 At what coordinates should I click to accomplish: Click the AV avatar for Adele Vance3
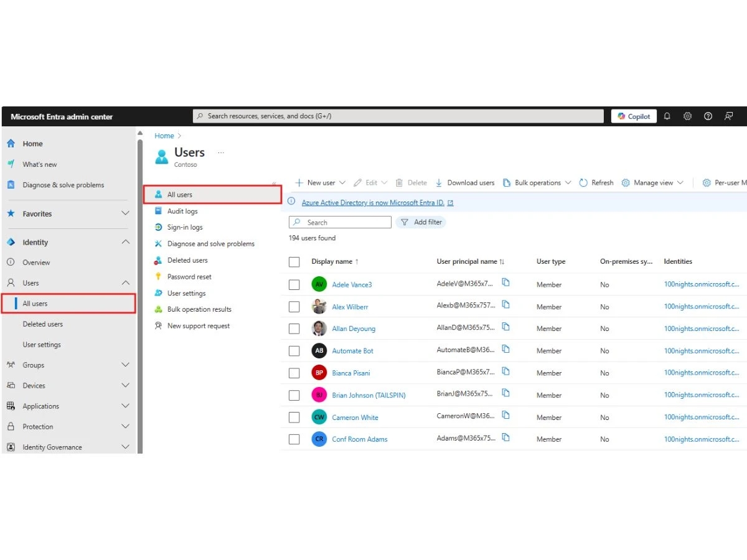319,284
